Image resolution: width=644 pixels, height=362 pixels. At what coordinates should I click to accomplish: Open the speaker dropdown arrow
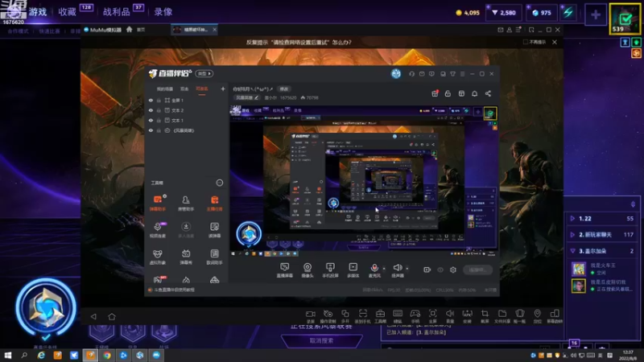tap(407, 269)
